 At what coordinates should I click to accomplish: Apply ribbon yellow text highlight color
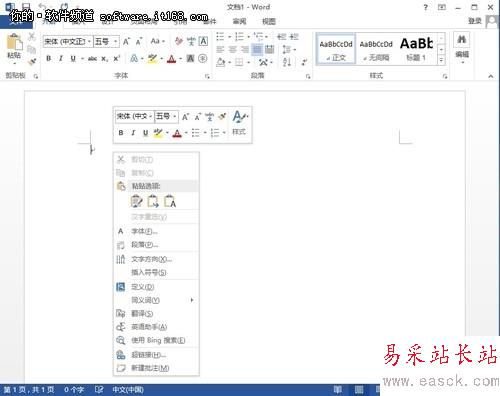coord(153,59)
